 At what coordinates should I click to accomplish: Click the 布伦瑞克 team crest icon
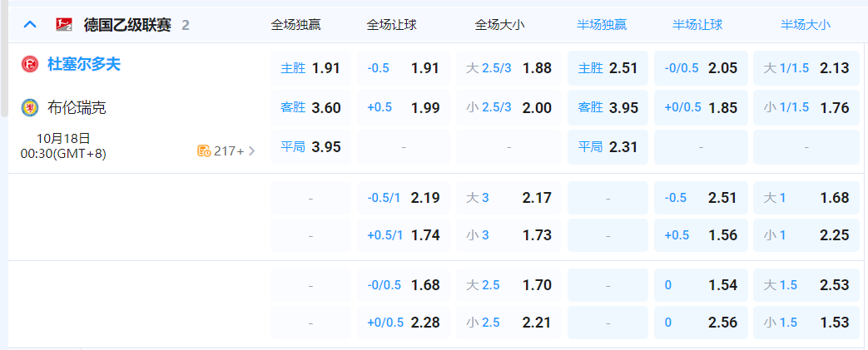point(30,107)
